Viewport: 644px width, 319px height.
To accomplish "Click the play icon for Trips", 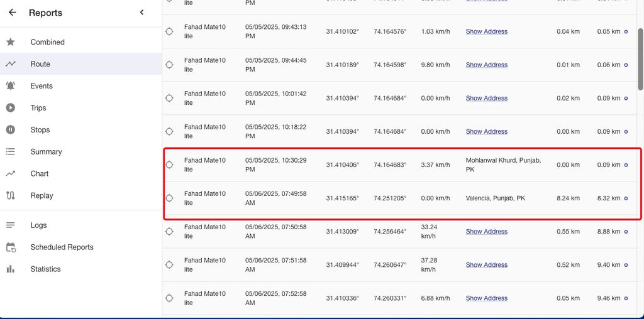I will pyautogui.click(x=11, y=108).
